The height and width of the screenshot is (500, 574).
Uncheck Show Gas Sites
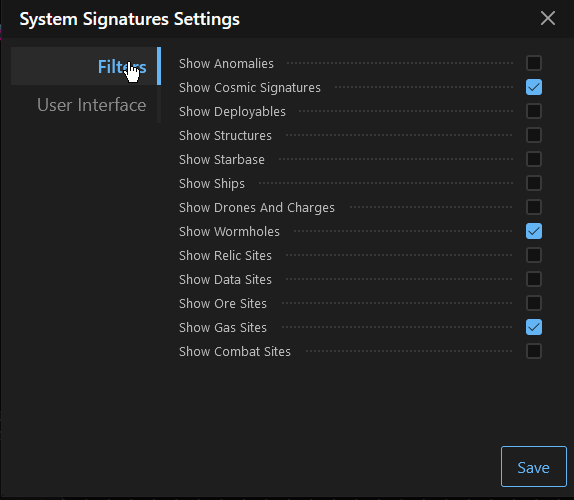click(x=534, y=327)
